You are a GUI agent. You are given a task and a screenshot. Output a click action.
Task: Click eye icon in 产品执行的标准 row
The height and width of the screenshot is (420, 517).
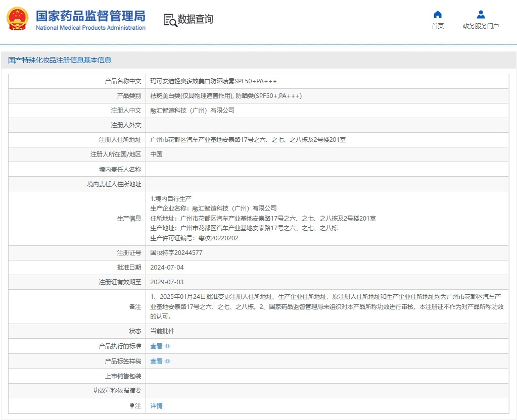(168, 346)
